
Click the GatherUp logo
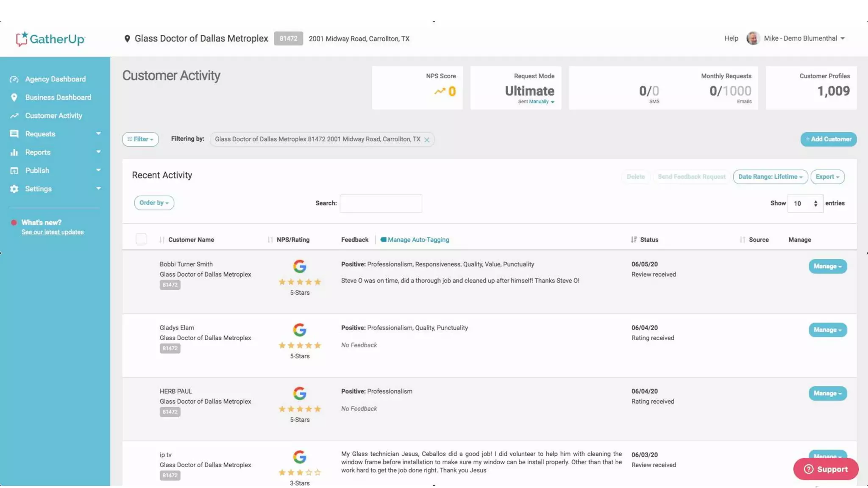coord(50,39)
